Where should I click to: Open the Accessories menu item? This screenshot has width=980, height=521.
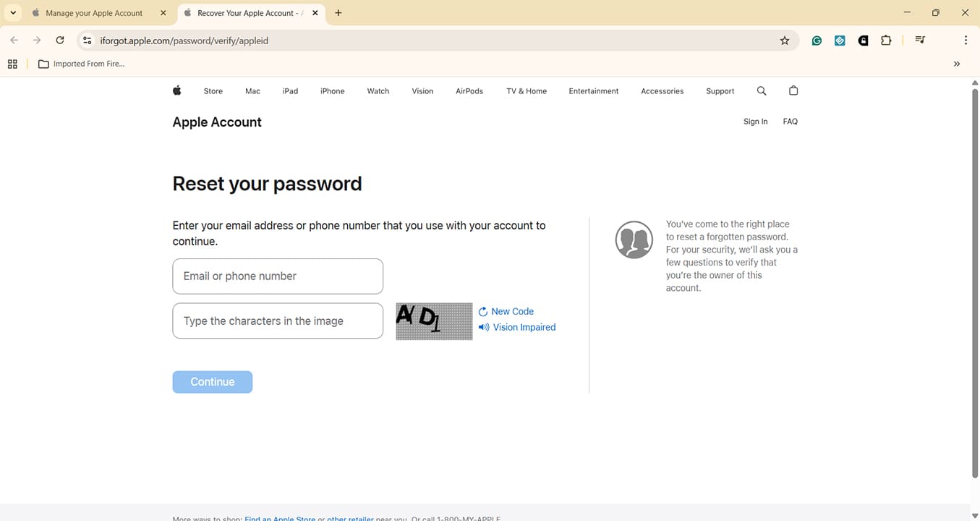[662, 91]
